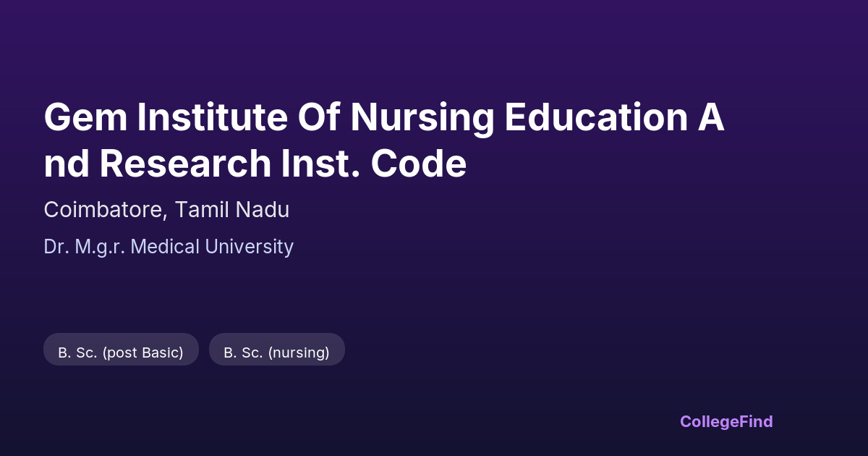
Task: Click the CollegeFind brand logo text
Action: [x=726, y=421]
